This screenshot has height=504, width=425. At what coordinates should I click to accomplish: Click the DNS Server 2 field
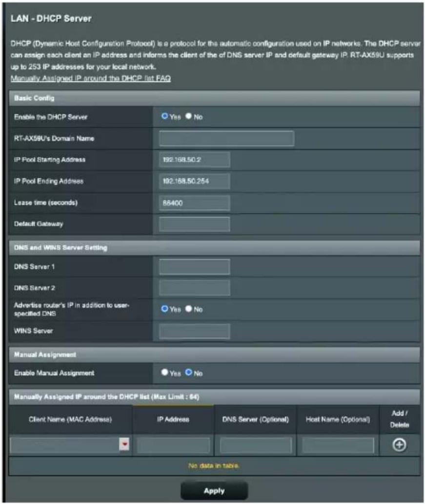(x=194, y=288)
